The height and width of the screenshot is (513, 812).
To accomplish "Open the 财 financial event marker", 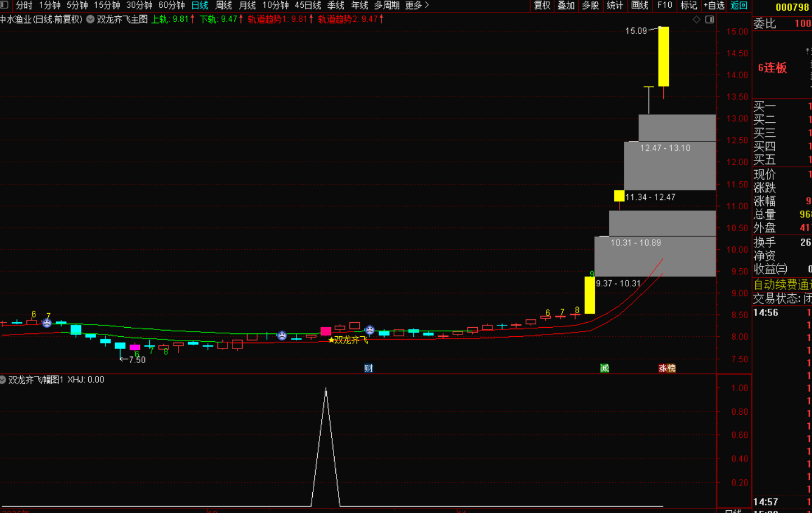I will pos(368,368).
